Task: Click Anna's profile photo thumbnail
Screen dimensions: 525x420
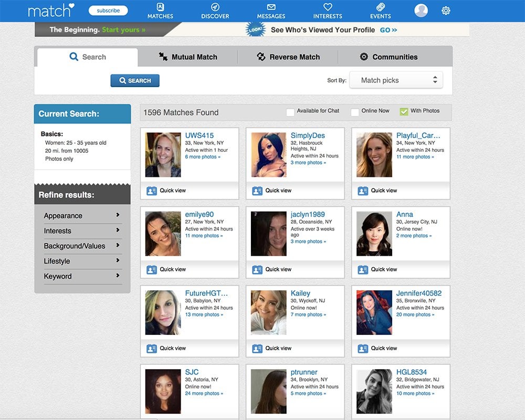Action: [374, 234]
